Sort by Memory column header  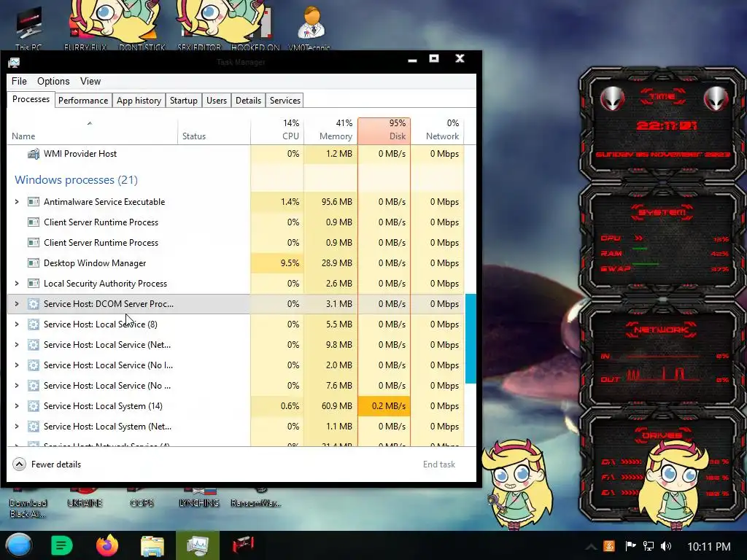pos(330,131)
